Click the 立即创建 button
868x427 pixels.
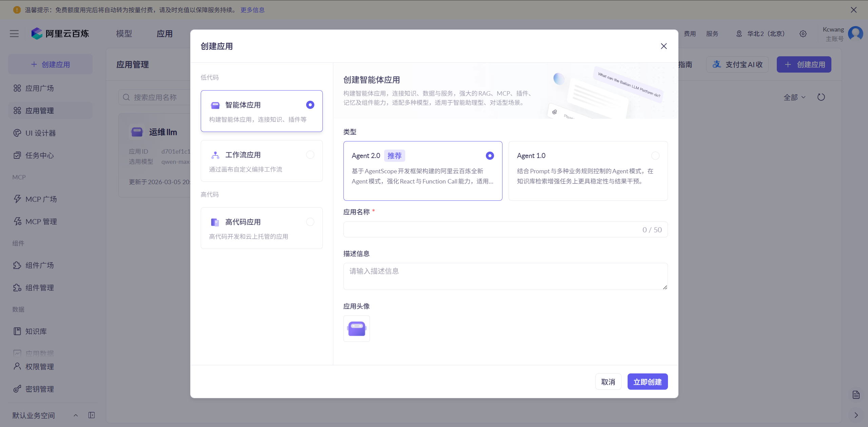tap(647, 382)
